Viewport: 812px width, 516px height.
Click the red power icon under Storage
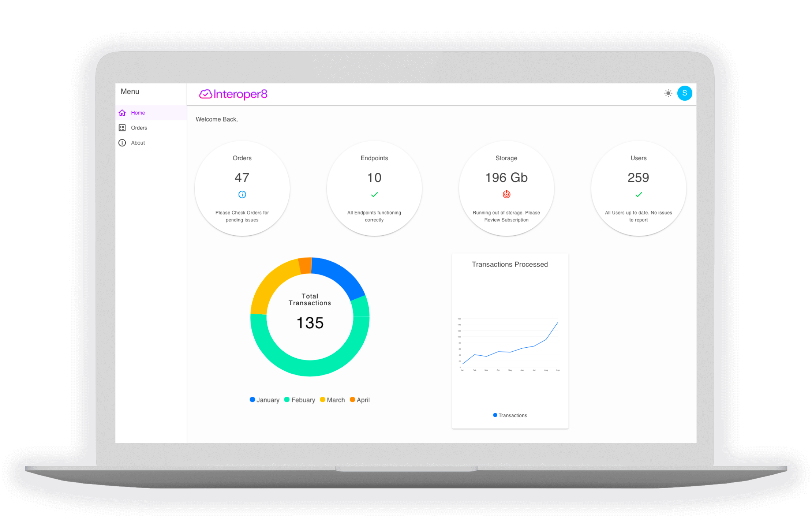506,194
